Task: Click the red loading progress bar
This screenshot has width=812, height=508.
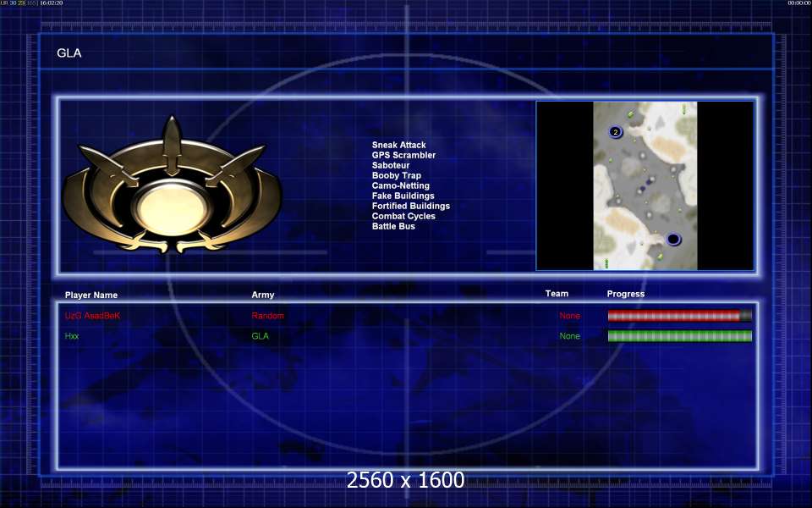Action: (679, 316)
